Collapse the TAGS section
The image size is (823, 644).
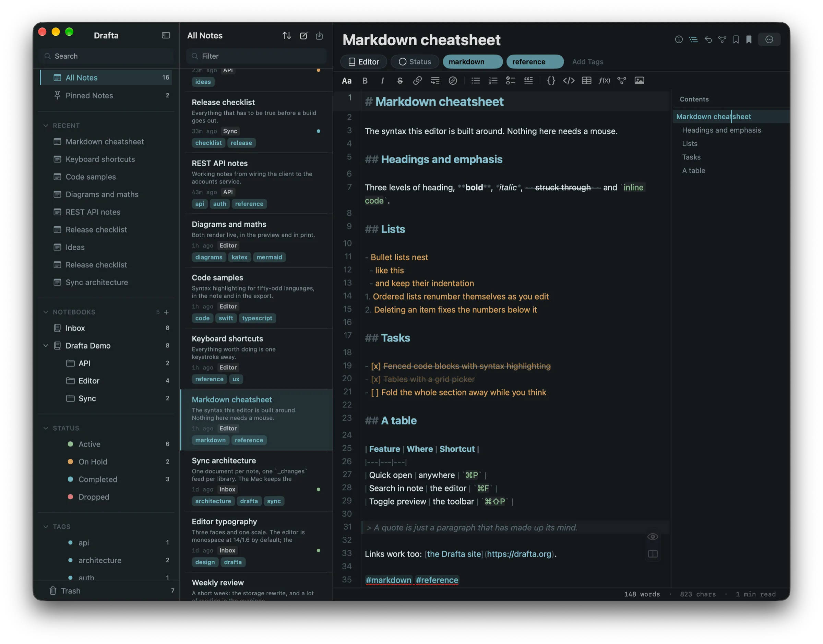(x=46, y=527)
